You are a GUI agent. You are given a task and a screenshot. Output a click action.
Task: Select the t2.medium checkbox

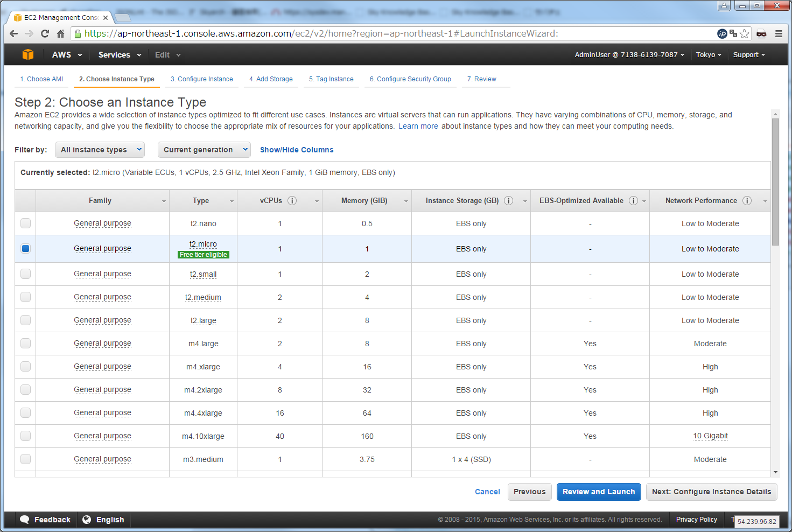[25, 297]
